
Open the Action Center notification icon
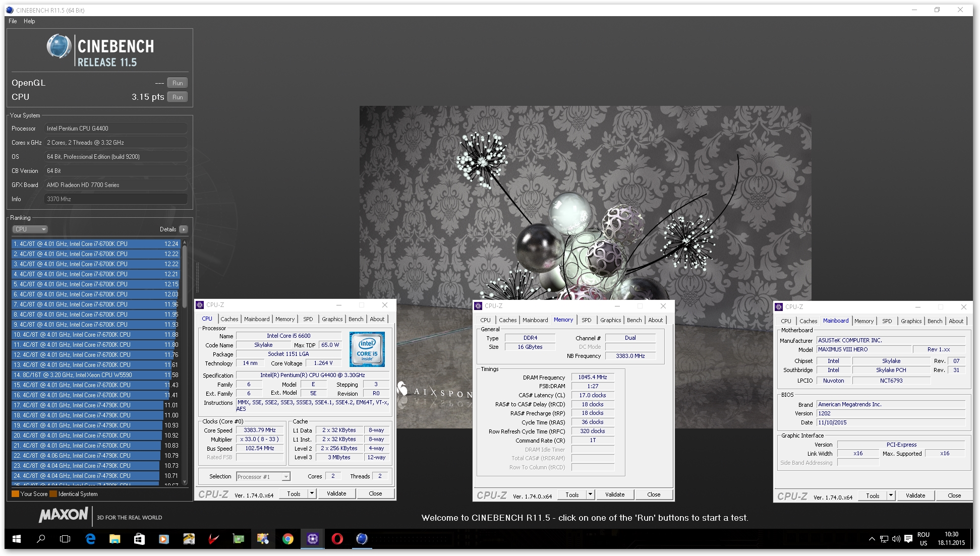pos(908,539)
